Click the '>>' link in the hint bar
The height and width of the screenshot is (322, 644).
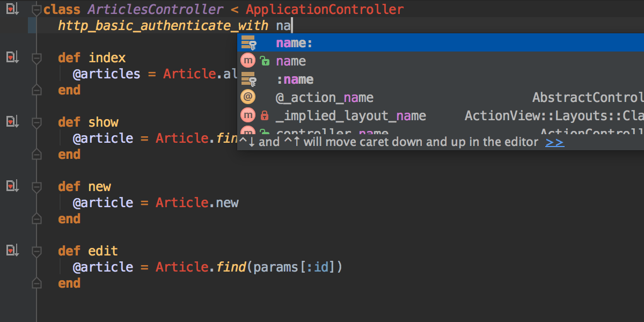tap(554, 142)
